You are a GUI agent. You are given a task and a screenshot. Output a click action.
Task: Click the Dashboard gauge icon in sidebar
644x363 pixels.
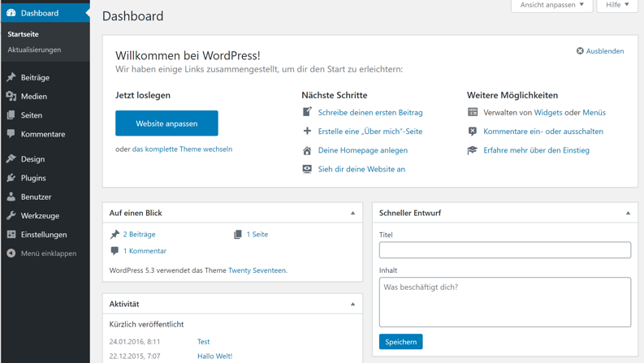11,13
